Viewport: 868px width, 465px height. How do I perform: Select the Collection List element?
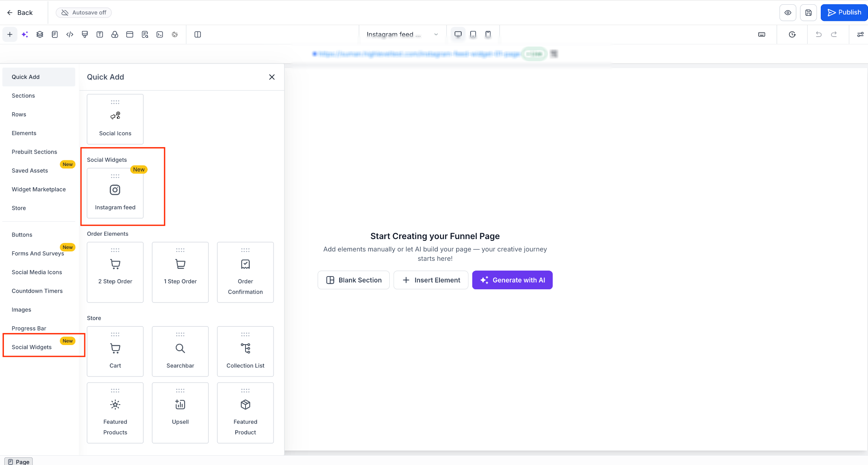pos(246,351)
